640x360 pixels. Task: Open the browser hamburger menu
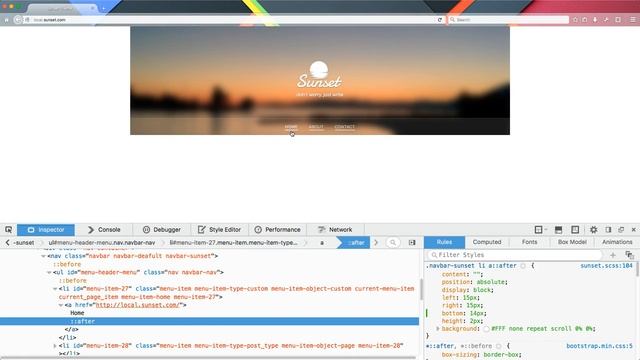pyautogui.click(x=633, y=20)
